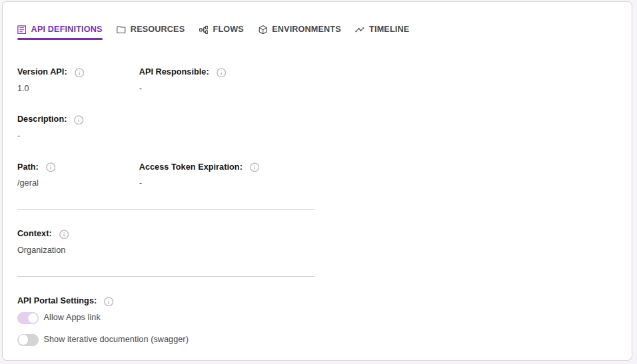637x364 pixels.
Task: Click the 1.0 version value
Action: pos(23,89)
